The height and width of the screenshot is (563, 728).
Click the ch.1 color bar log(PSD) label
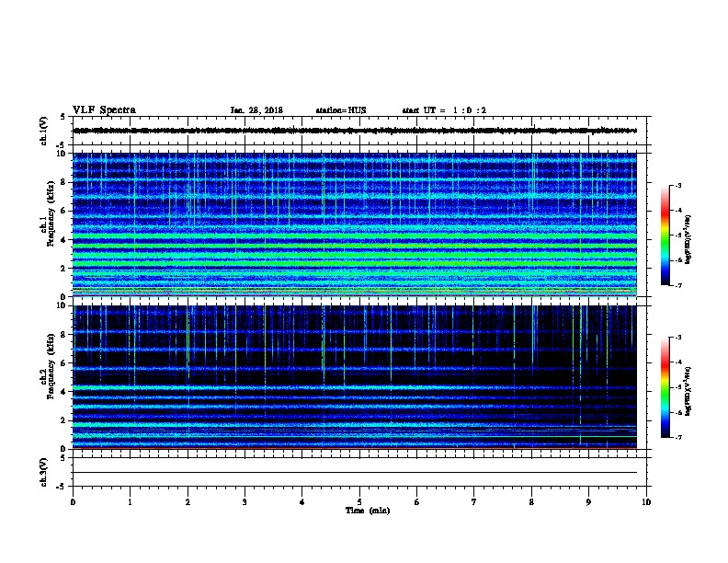point(688,239)
